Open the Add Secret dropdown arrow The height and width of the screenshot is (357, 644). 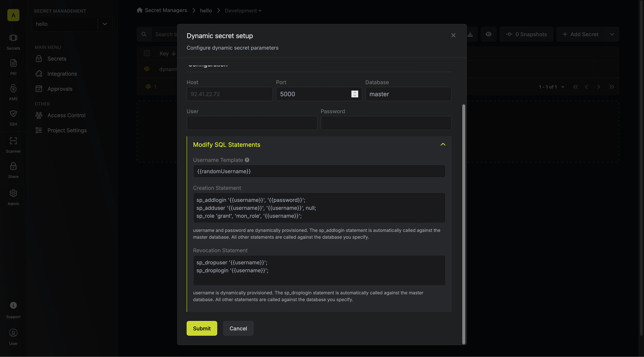[612, 34]
